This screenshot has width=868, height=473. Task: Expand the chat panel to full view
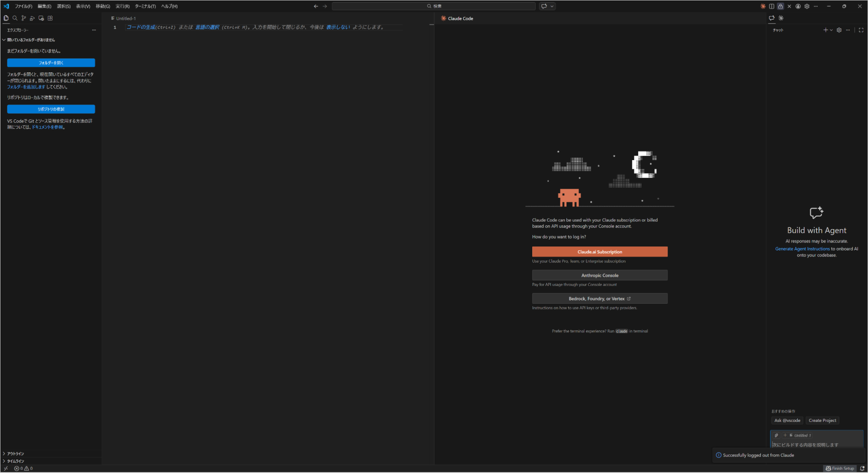(861, 30)
